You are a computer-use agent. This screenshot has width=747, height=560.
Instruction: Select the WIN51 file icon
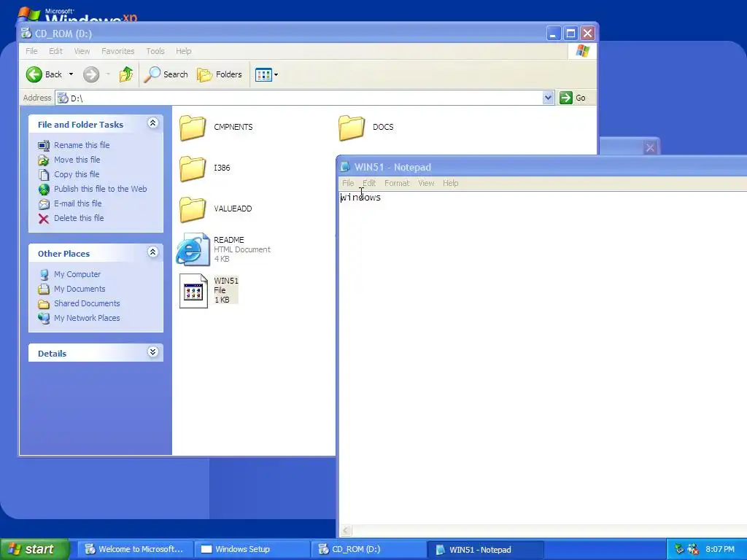coord(193,290)
